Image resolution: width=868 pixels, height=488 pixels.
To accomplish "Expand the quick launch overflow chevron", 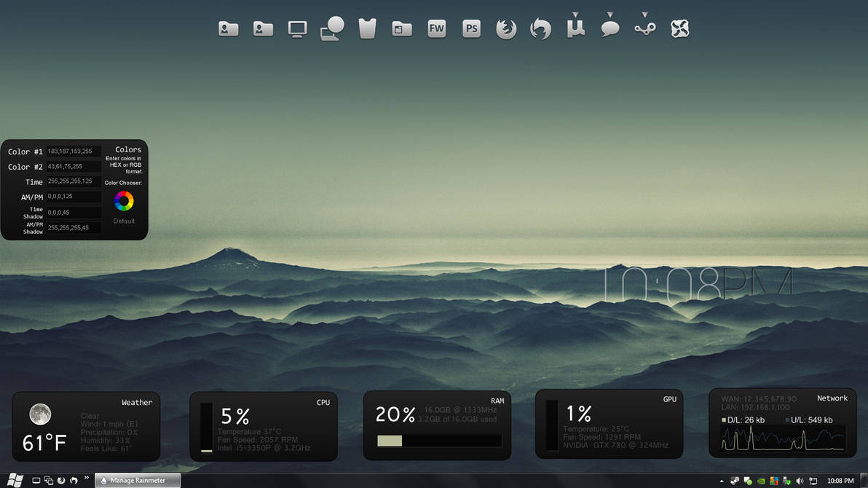I will (87, 478).
